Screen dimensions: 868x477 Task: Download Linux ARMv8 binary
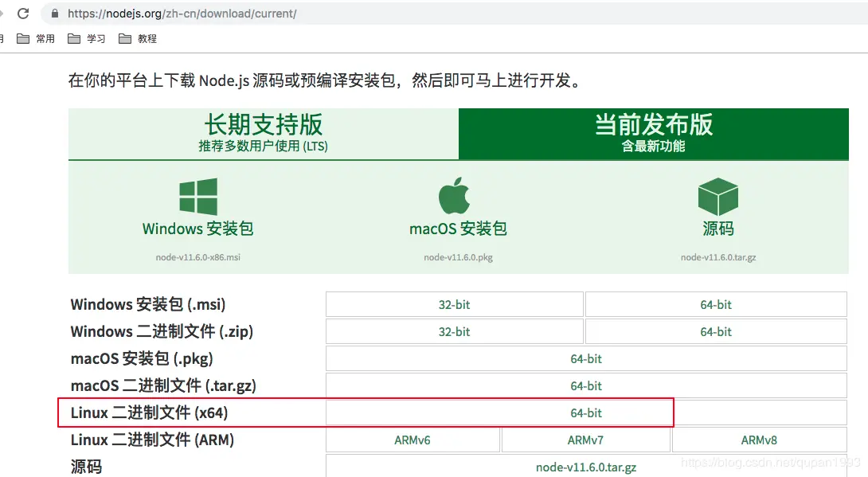click(759, 440)
